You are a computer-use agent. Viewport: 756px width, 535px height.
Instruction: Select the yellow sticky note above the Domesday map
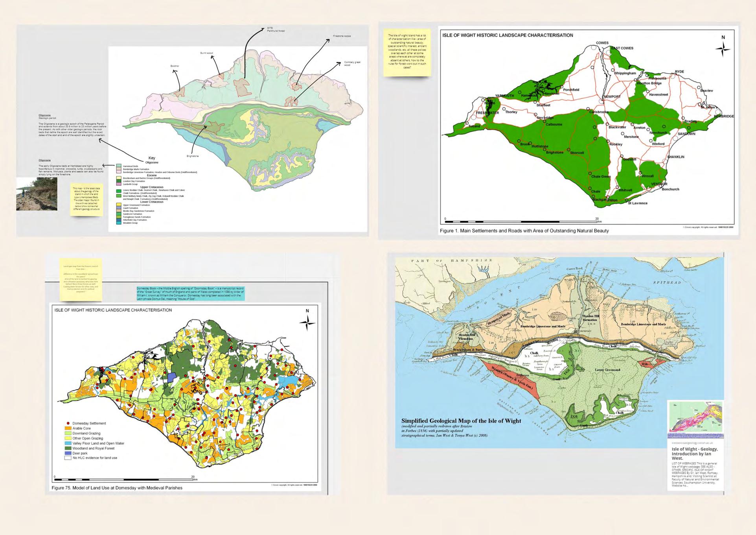pos(81,279)
